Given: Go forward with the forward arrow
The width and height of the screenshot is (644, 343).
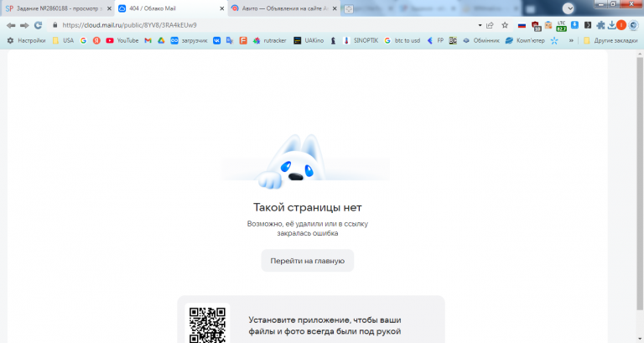Looking at the screenshot, I should 24,25.
